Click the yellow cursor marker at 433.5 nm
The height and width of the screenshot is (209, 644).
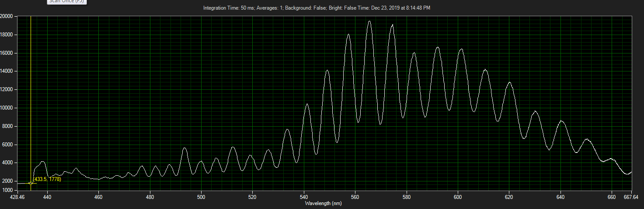[31, 183]
